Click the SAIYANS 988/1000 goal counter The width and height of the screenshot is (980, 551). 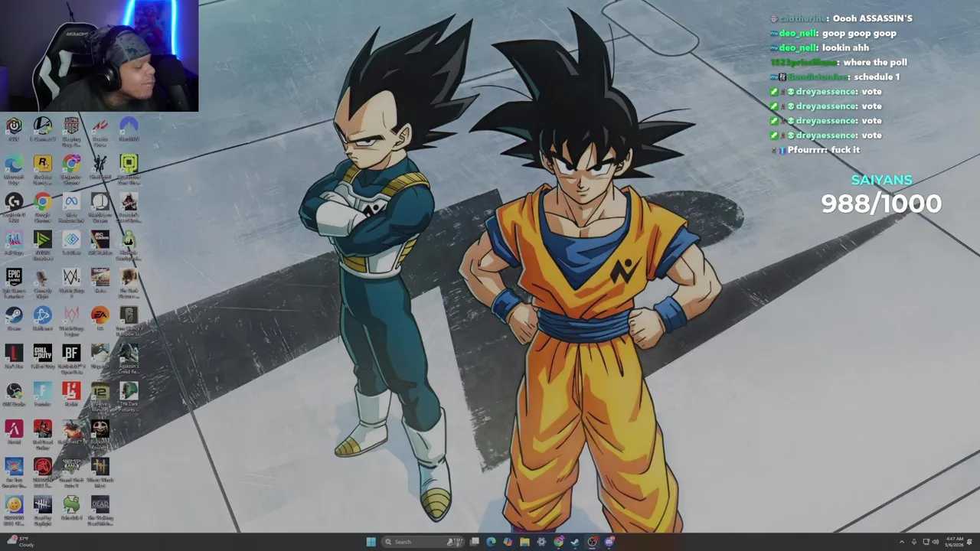[881, 194]
